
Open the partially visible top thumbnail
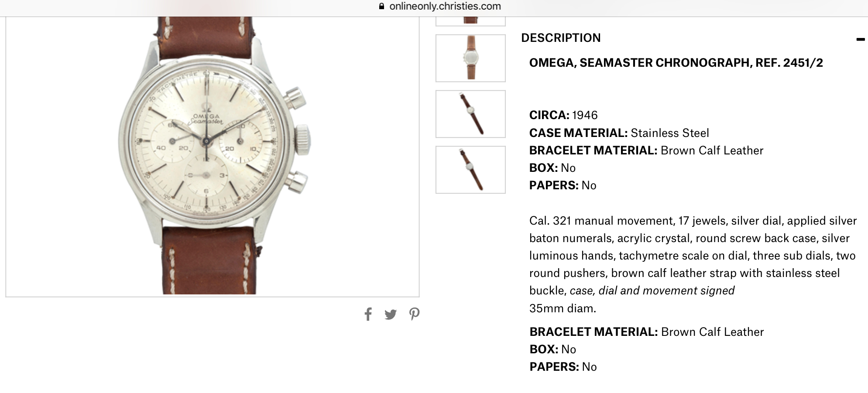click(470, 21)
